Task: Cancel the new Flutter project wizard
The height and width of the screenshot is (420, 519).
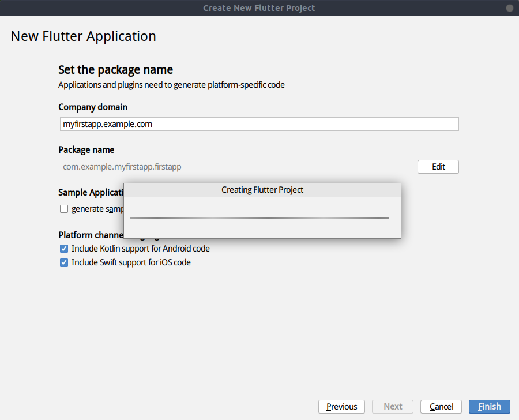Action: click(441, 407)
